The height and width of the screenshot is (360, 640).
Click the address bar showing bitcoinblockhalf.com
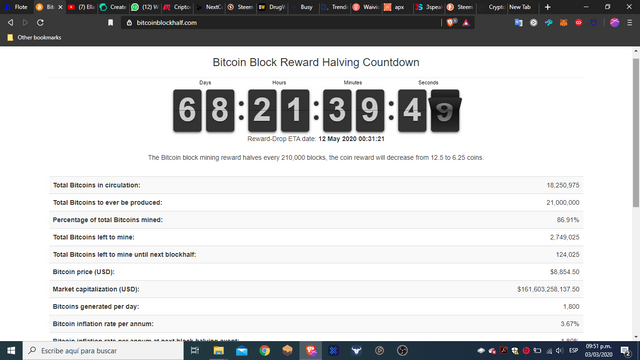point(282,22)
